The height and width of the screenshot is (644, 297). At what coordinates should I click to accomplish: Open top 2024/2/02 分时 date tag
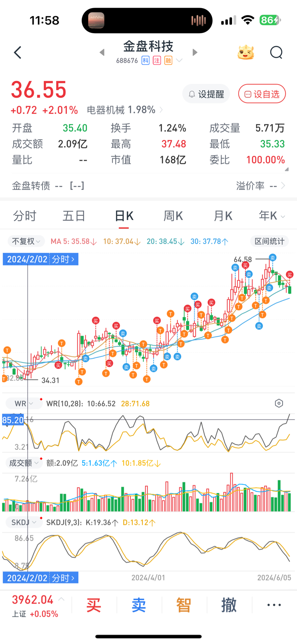tap(41, 259)
